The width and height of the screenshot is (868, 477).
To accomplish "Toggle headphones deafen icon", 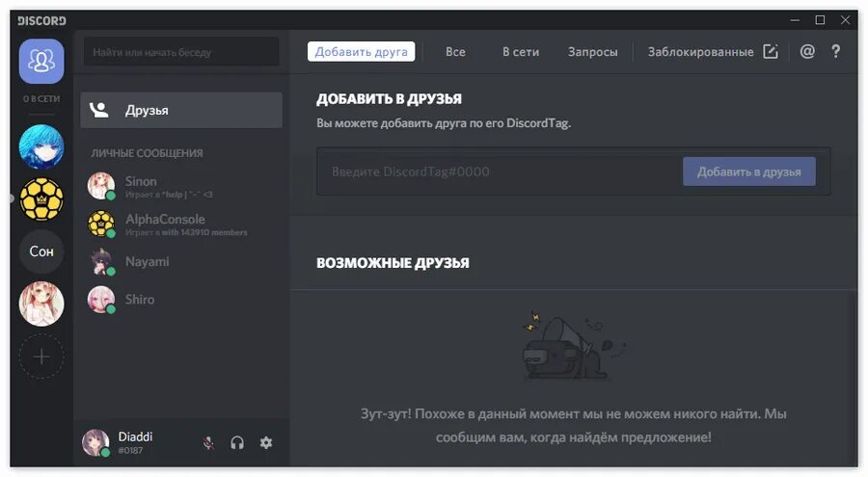I will (237, 442).
